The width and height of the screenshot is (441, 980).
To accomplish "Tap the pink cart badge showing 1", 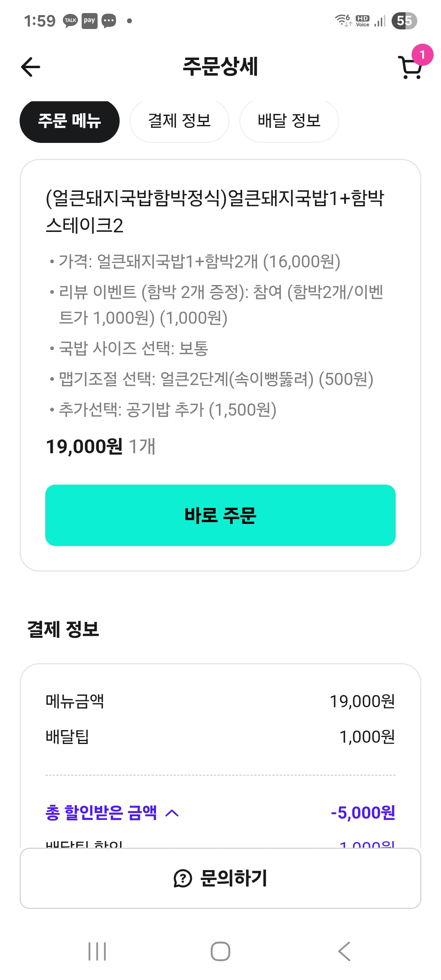I will (x=422, y=55).
